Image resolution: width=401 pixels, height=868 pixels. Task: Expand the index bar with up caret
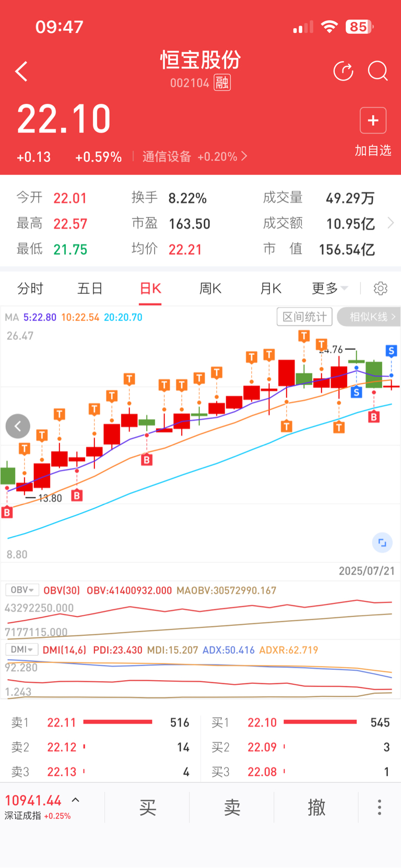(x=76, y=800)
